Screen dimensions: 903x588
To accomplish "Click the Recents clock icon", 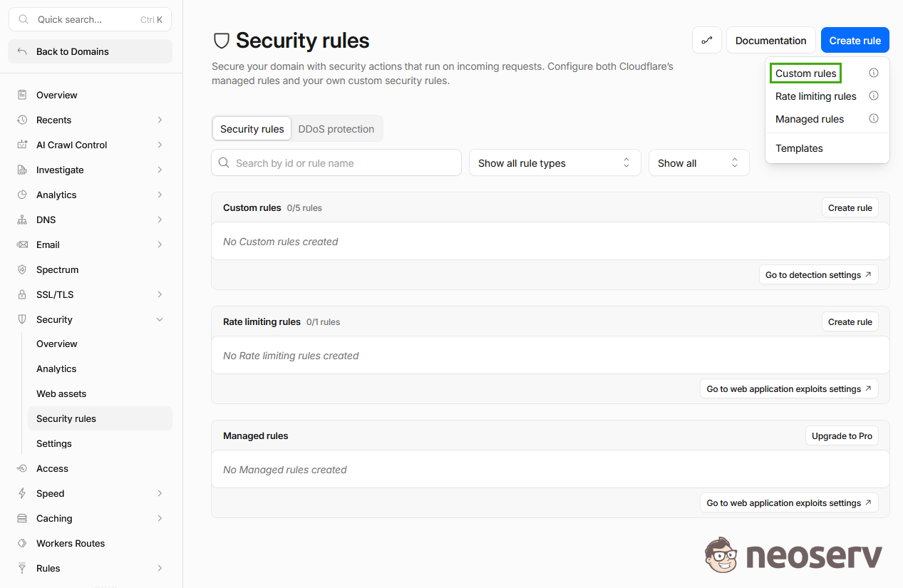I will 22,120.
